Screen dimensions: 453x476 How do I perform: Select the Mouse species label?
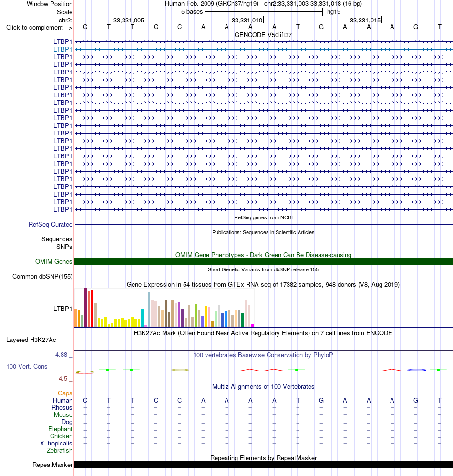[63, 414]
